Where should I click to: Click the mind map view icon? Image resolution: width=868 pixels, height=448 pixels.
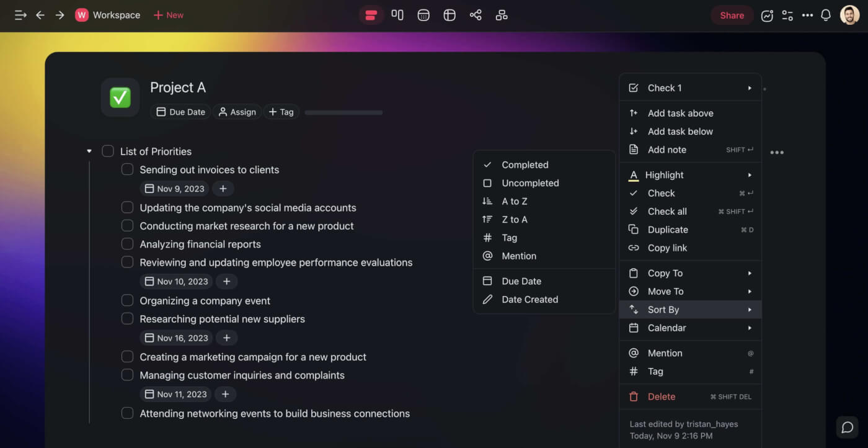pyautogui.click(x=502, y=15)
